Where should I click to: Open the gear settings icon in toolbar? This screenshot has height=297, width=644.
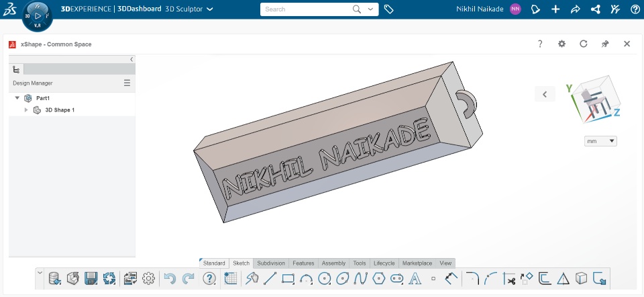(x=148, y=278)
